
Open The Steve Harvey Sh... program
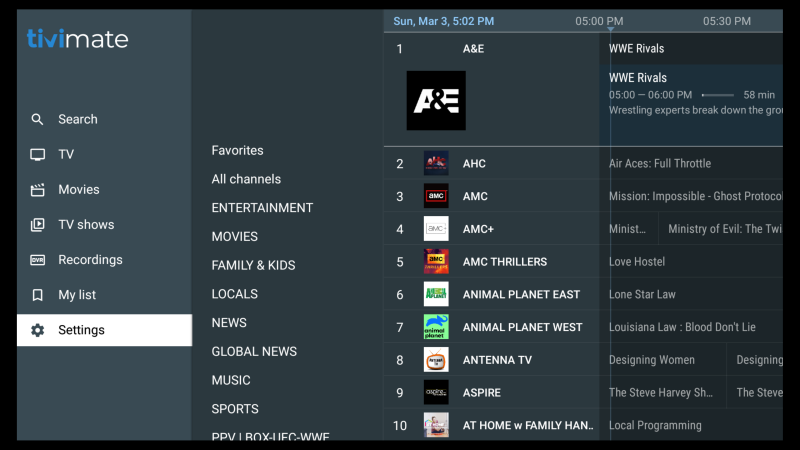661,392
